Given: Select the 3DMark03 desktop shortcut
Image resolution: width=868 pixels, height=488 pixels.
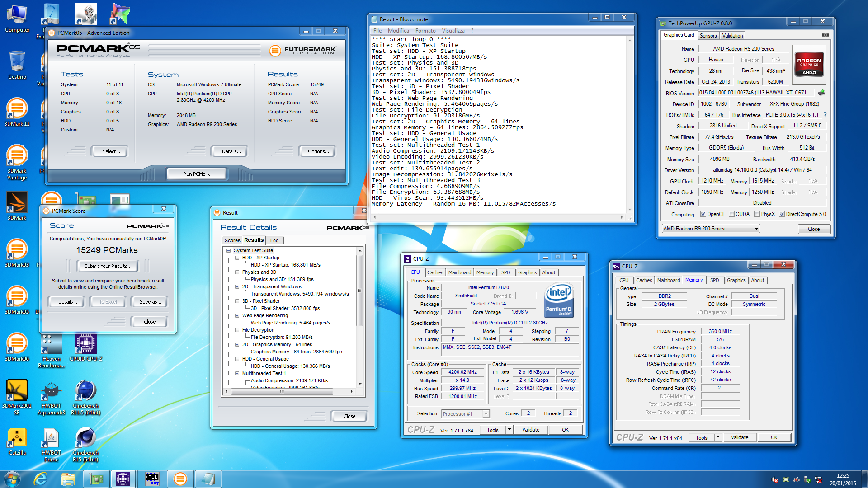Looking at the screenshot, I should [x=17, y=253].
